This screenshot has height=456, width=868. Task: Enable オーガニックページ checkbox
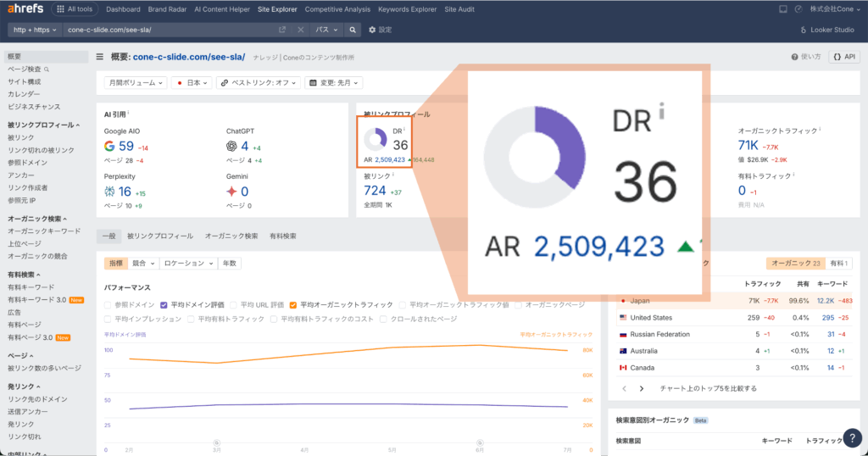pyautogui.click(x=518, y=305)
